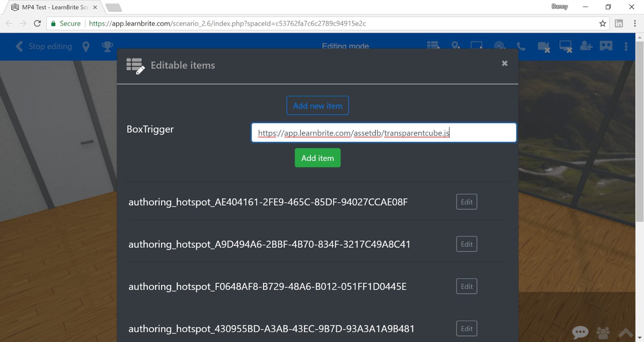Open the three-dot toolbar overflow menu
This screenshot has width=644, height=342.
point(626,46)
